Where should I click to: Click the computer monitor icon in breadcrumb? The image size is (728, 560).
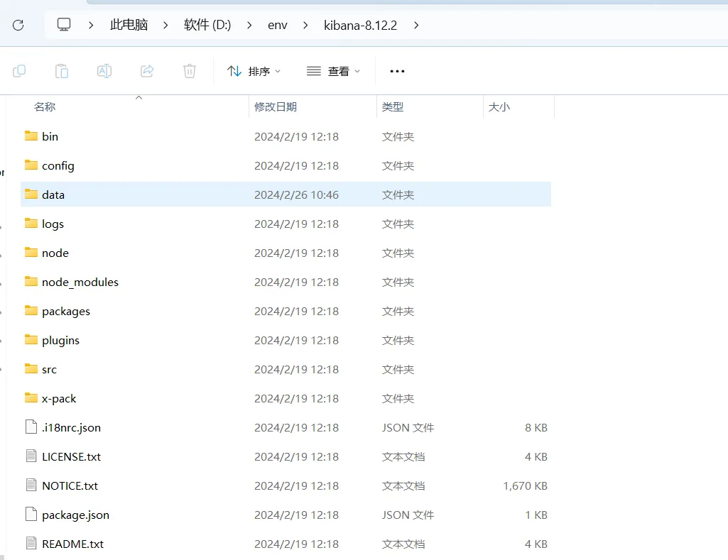(64, 25)
